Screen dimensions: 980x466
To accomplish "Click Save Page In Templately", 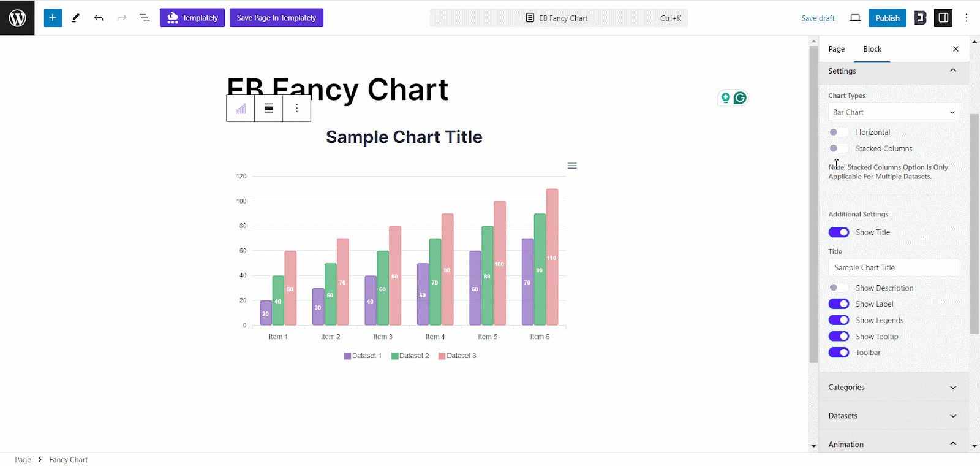I will point(276,18).
